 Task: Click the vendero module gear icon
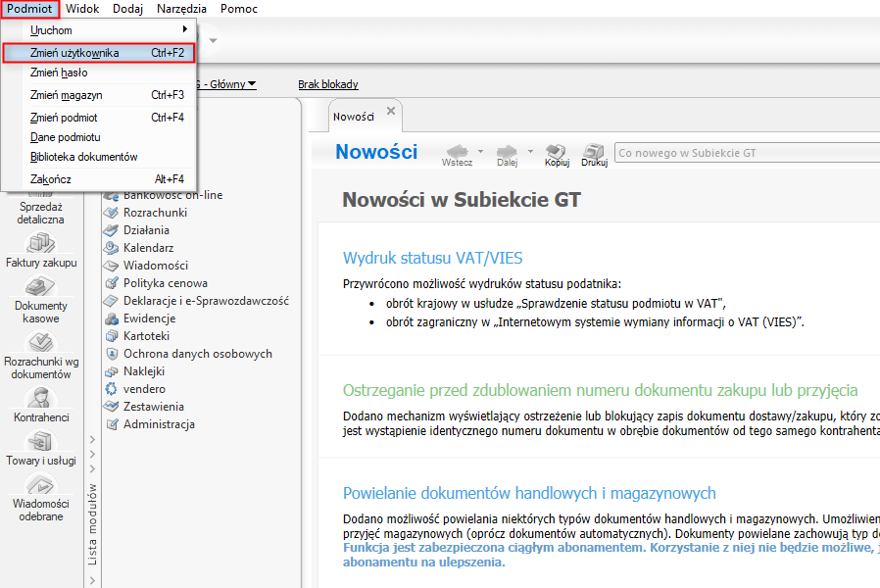(x=112, y=389)
